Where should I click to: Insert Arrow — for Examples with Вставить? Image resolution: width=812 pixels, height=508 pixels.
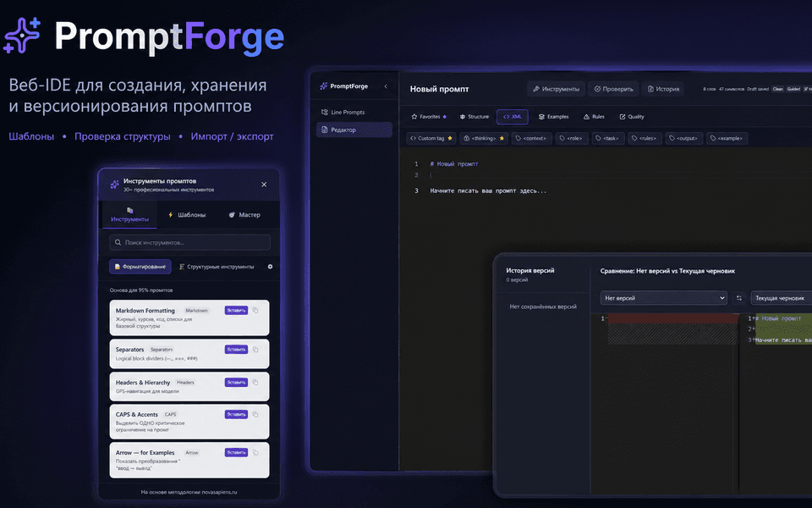236,452
